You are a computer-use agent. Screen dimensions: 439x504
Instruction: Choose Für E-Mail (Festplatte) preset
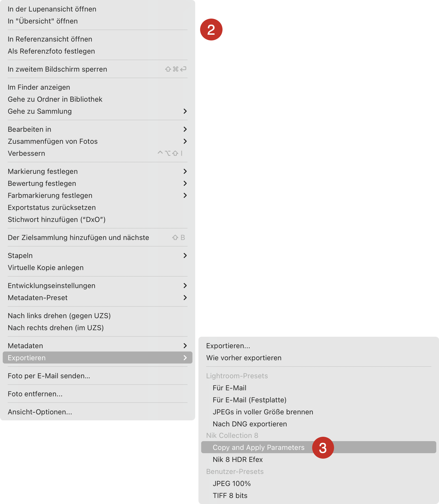tap(318, 400)
